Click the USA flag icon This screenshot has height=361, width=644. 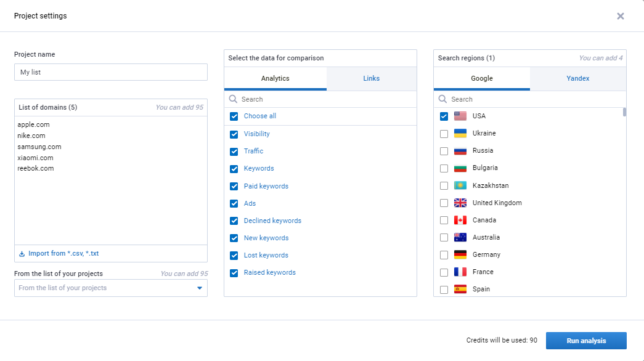460,116
